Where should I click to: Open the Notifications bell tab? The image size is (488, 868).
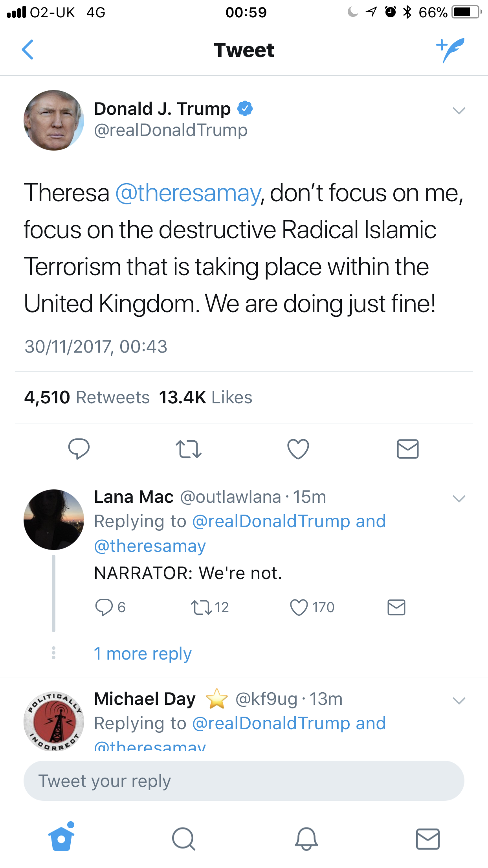pos(306,839)
